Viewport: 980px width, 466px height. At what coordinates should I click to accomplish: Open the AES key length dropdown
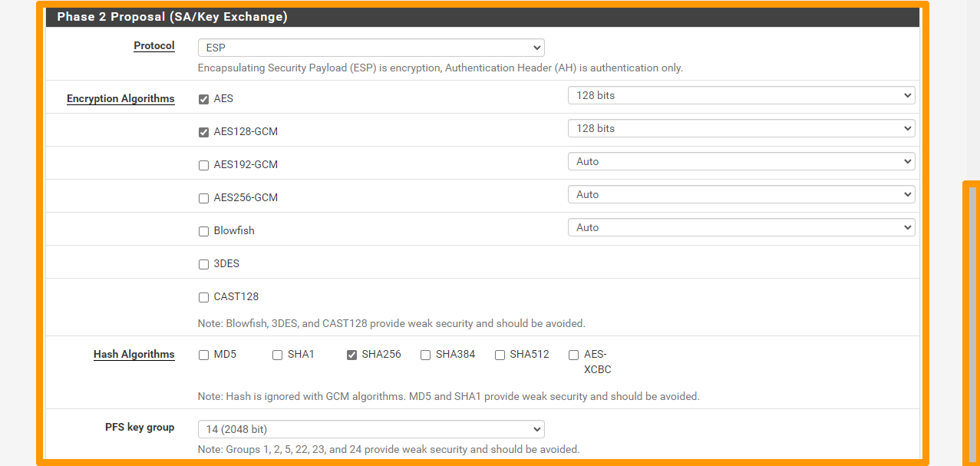pyautogui.click(x=741, y=95)
